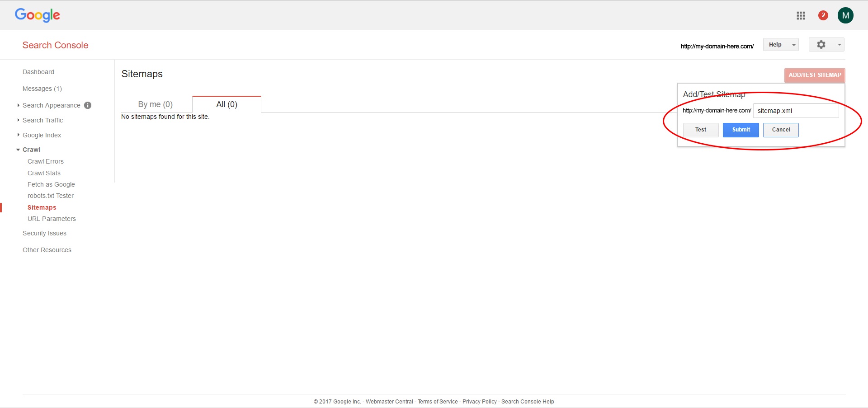
Task: Click the Search Traffic label
Action: tap(43, 120)
